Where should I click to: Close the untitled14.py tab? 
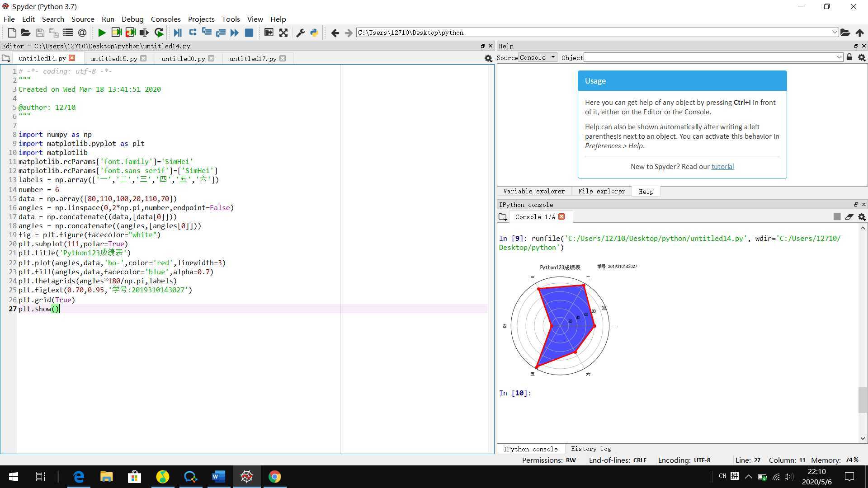(x=72, y=58)
